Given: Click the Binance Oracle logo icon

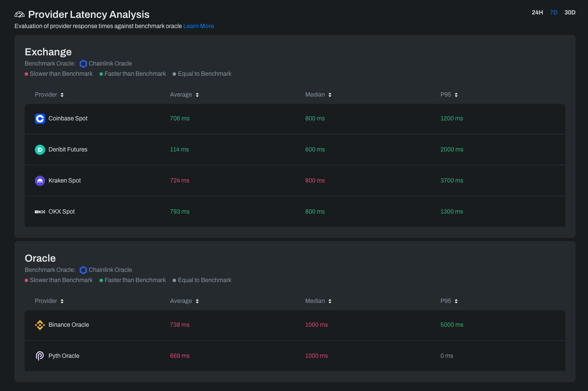Looking at the screenshot, I should pos(40,325).
